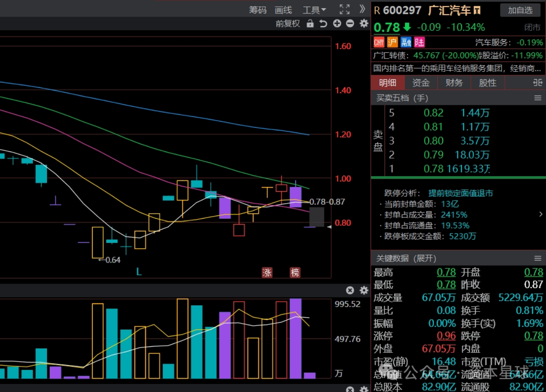This screenshot has width=546, height=392.
Task: Expand limit-down analysis with right chevron
Action: (541, 215)
